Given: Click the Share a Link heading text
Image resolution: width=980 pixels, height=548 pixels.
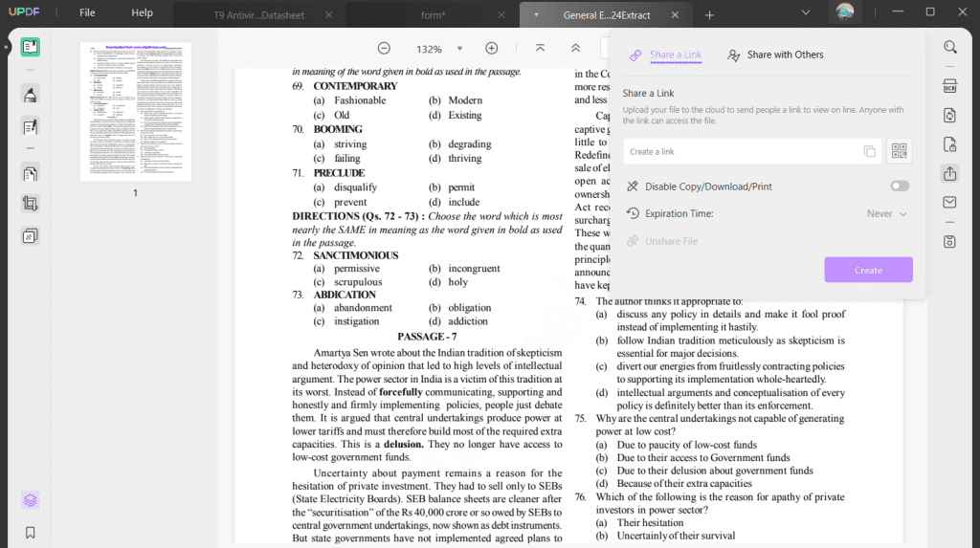Looking at the screenshot, I should (648, 93).
